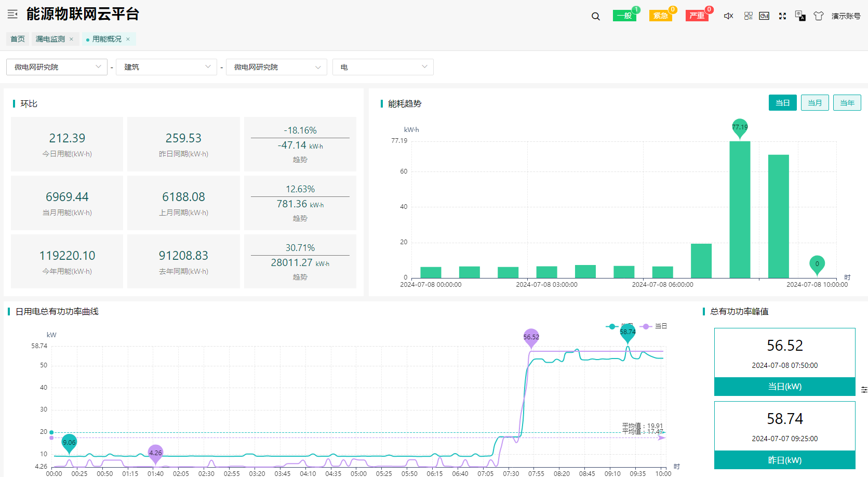Open the settings toggle icon at right edge
868x477 pixels.
[864, 390]
